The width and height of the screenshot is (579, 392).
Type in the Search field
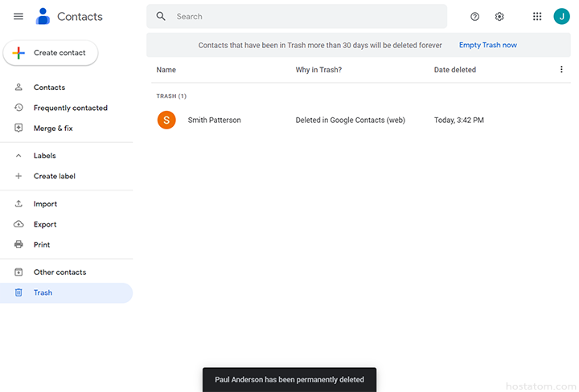pos(306,16)
